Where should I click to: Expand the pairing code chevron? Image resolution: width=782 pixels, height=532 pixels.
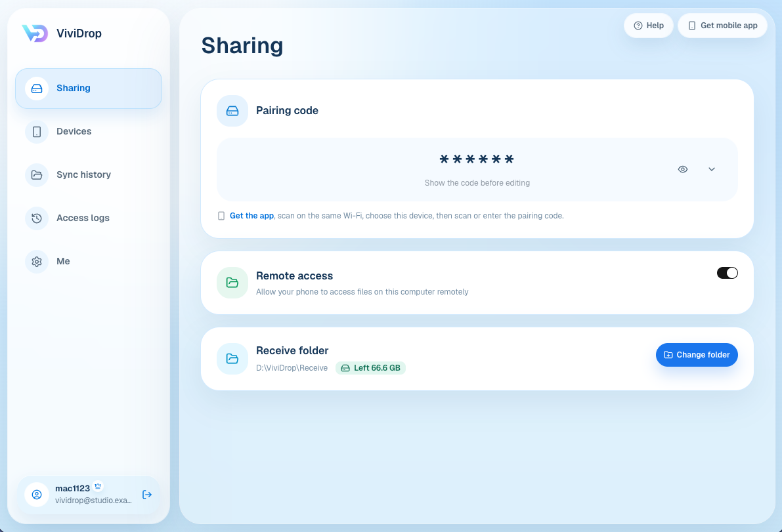coord(712,169)
